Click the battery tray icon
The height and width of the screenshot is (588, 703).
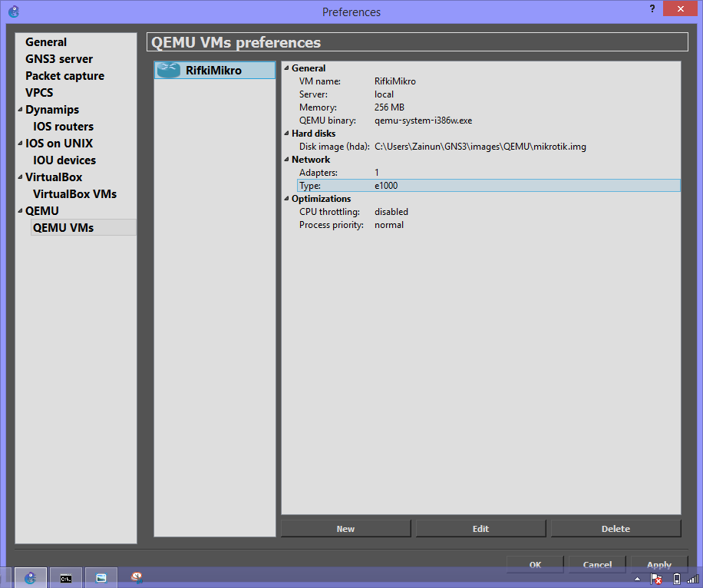click(677, 579)
